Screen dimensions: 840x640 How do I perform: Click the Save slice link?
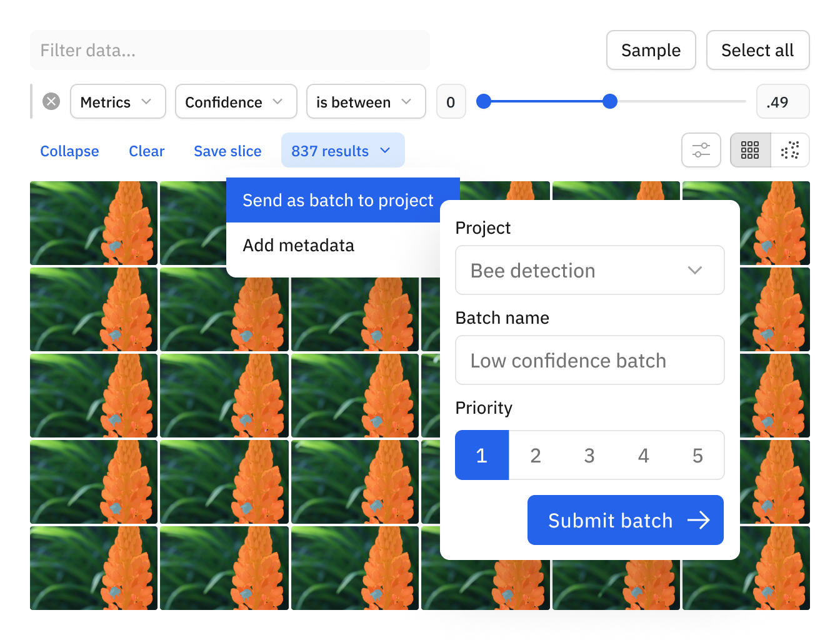click(x=227, y=151)
